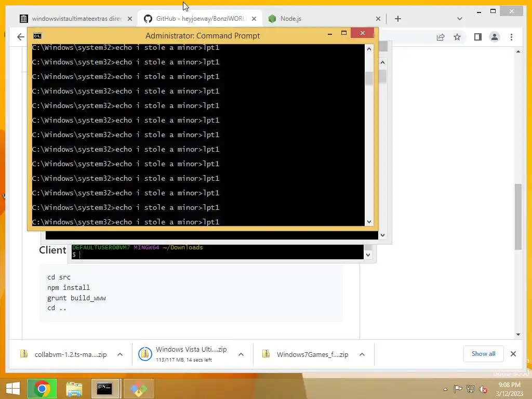The width and height of the screenshot is (532, 399).
Task: Go back to the previous page
Action: coord(21,37)
